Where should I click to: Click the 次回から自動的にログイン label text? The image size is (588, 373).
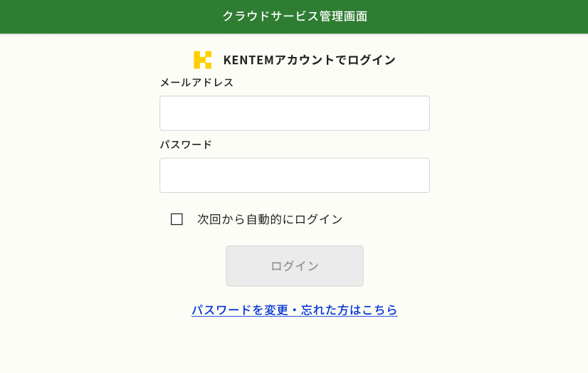coord(270,219)
